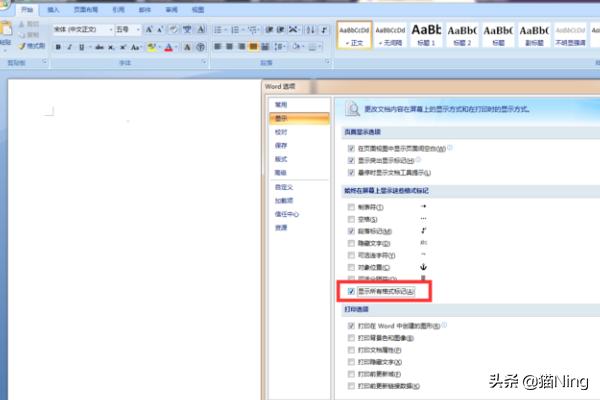Toggle 在页面视图中显示页面间空白(W) checkbox

pyautogui.click(x=351, y=148)
